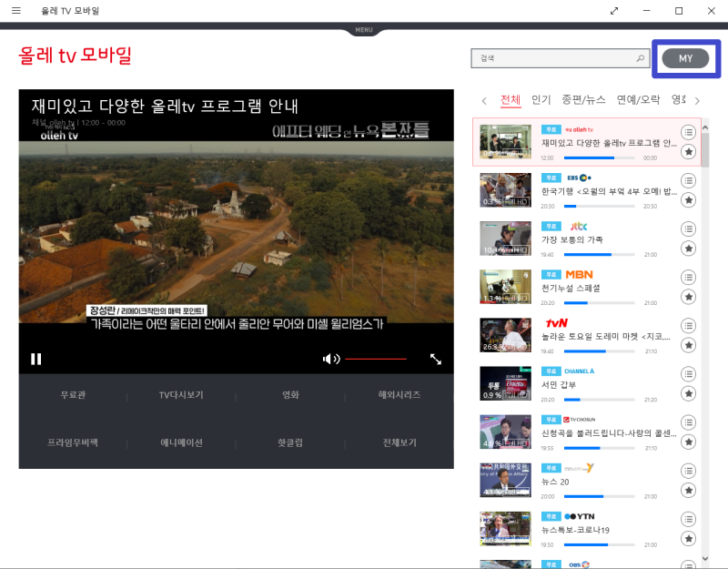This screenshot has width=728, height=569.
Task: Open the hamburger menu in the title bar
Action: (x=16, y=11)
